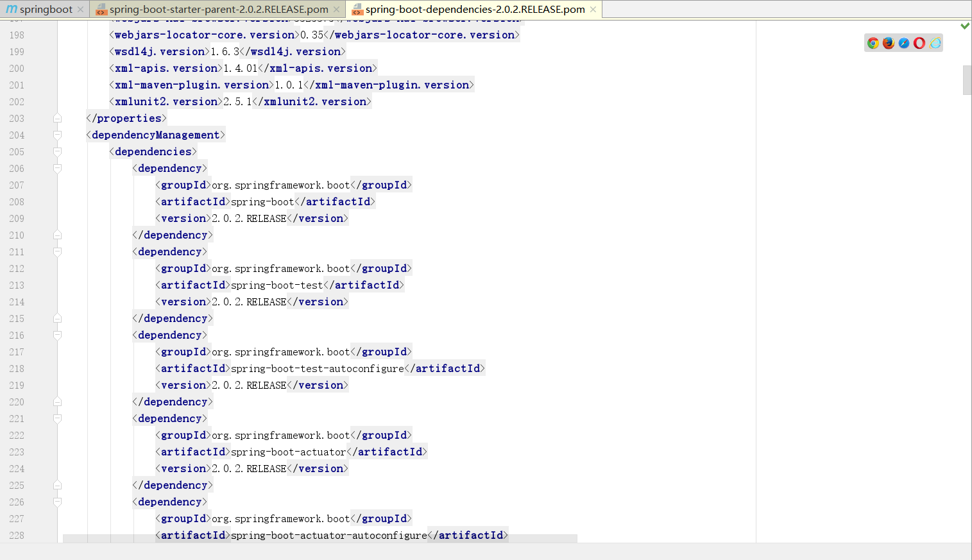Click the file icon of spring-boot-dependencies pom tab
This screenshot has height=560, width=972.
point(357,10)
